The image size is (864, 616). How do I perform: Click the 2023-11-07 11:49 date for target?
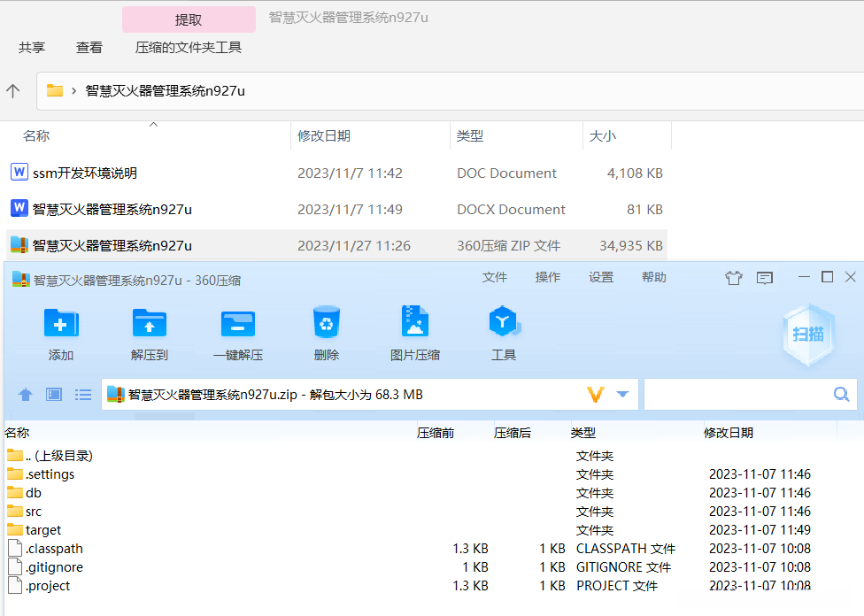coord(760,530)
